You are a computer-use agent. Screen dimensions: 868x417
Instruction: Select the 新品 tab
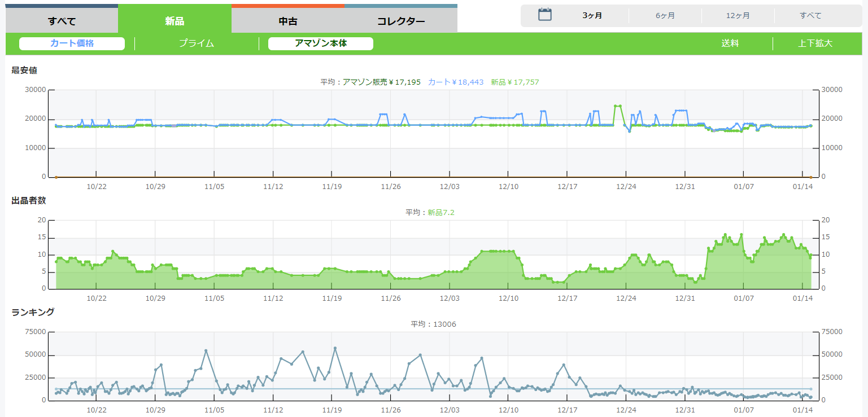coord(175,21)
